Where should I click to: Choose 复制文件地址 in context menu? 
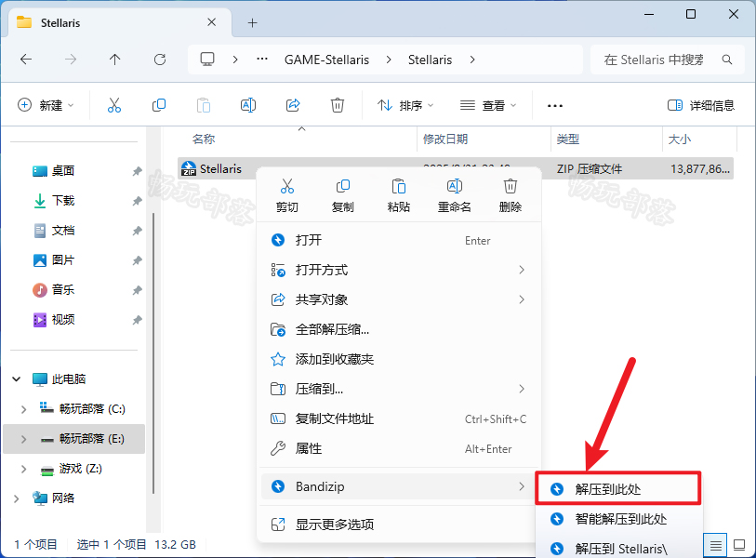pyautogui.click(x=399, y=418)
